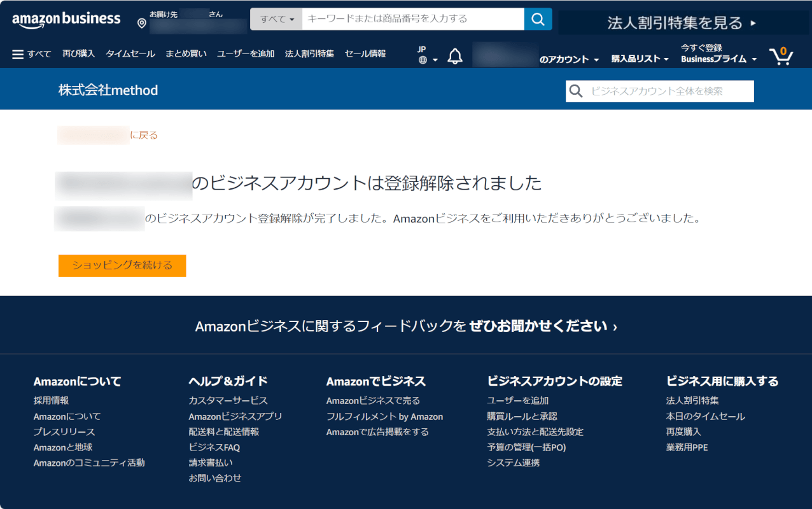The image size is (812, 509).
Task: Click the product keyword search field
Action: pyautogui.click(x=413, y=19)
